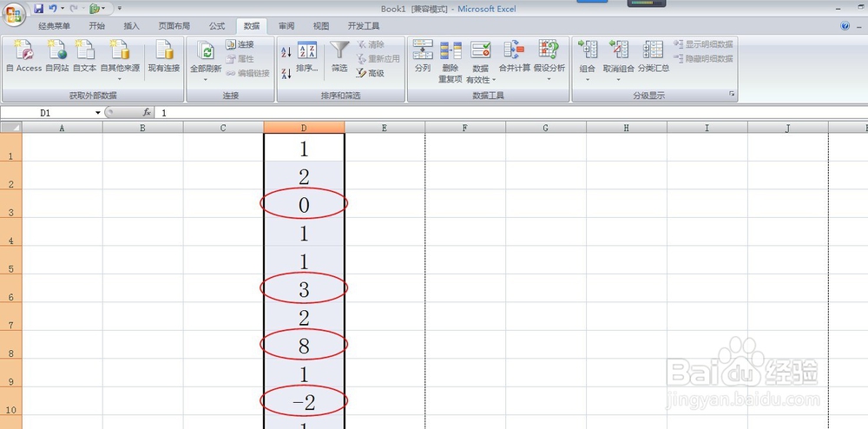The width and height of the screenshot is (868, 429).
Task: Save the workbook from quick access toolbar
Action: coord(38,9)
